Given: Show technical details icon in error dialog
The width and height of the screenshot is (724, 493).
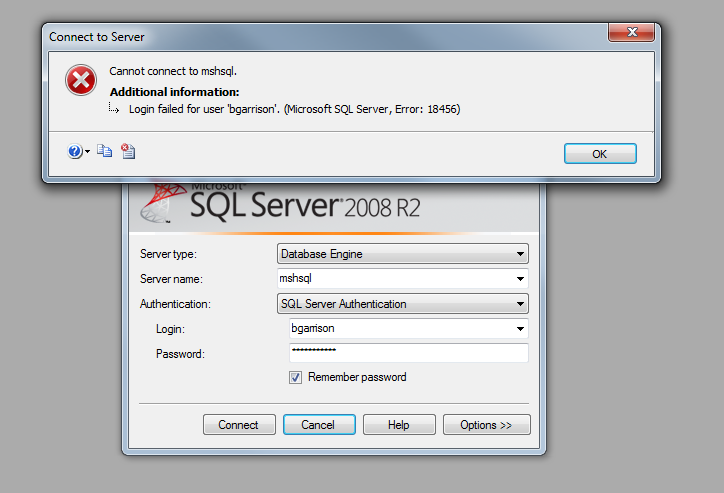Looking at the screenshot, I should 128,150.
